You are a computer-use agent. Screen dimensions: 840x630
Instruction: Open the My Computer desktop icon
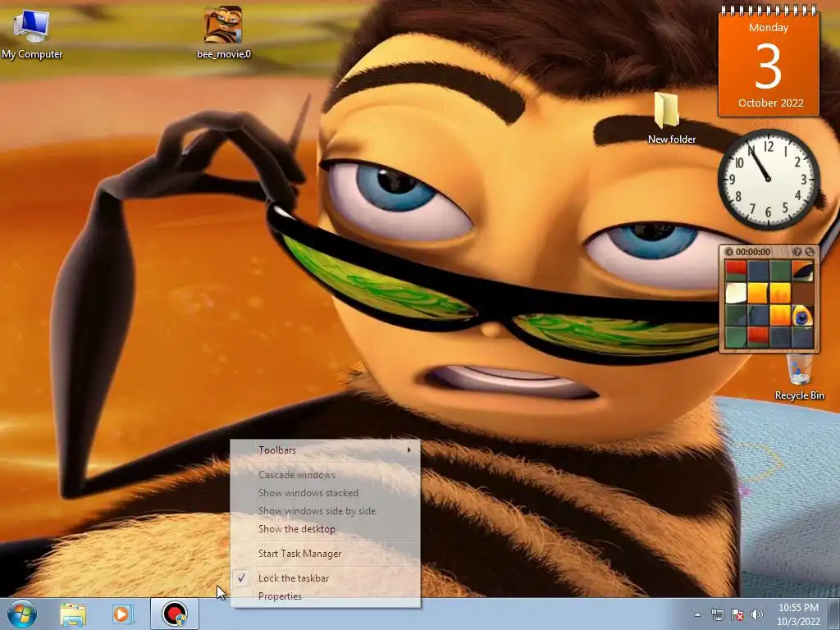click(x=32, y=34)
